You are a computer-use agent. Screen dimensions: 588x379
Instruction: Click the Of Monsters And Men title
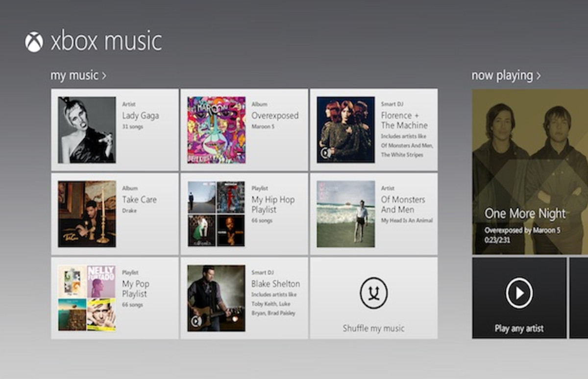[x=403, y=205]
